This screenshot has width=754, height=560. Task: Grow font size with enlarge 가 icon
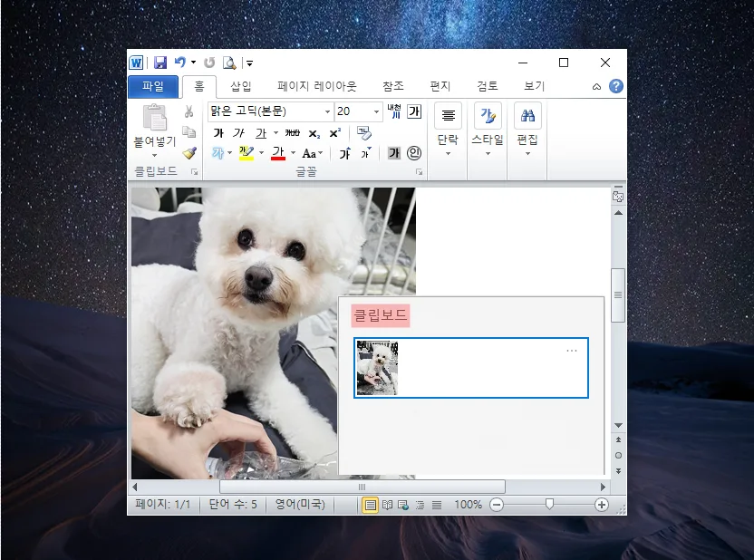pos(344,153)
